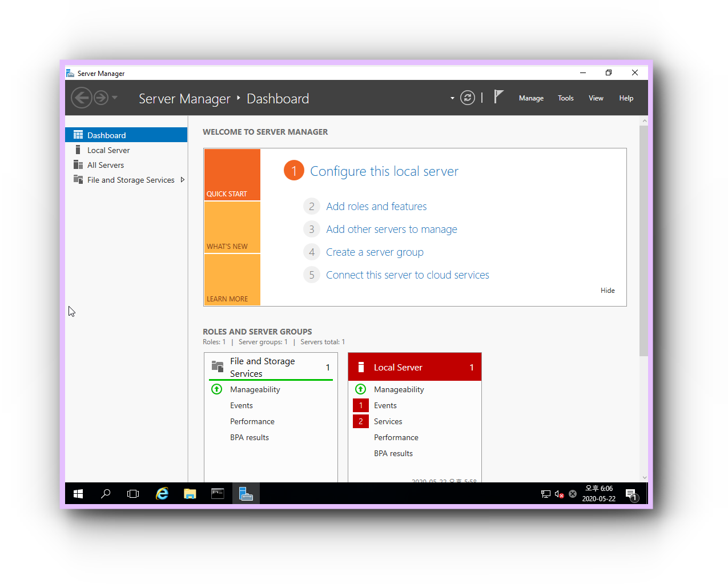The width and height of the screenshot is (728, 584).
Task: Open the red Local Server tile header
Action: pos(415,367)
